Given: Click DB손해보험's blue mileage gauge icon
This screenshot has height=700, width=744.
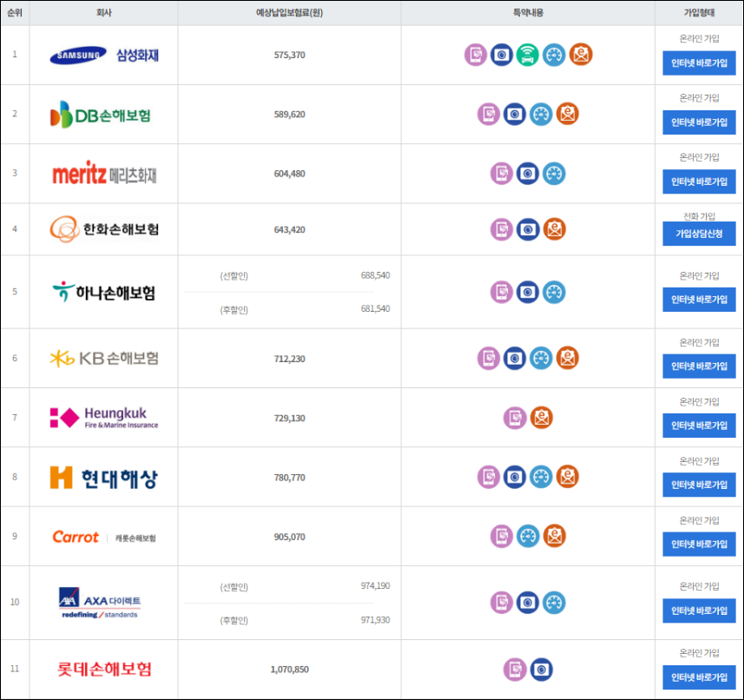Looking at the screenshot, I should [x=541, y=114].
